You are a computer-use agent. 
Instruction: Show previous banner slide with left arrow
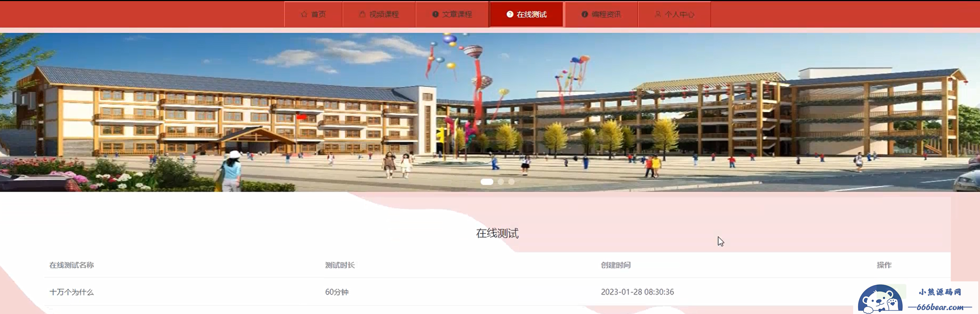click(x=11, y=112)
